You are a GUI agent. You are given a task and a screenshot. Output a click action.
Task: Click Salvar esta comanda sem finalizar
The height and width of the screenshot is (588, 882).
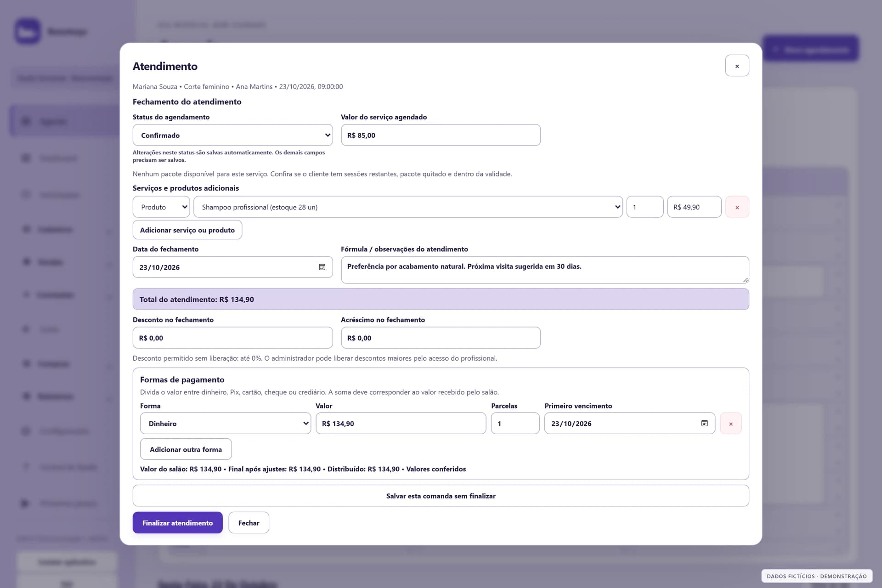click(x=441, y=496)
